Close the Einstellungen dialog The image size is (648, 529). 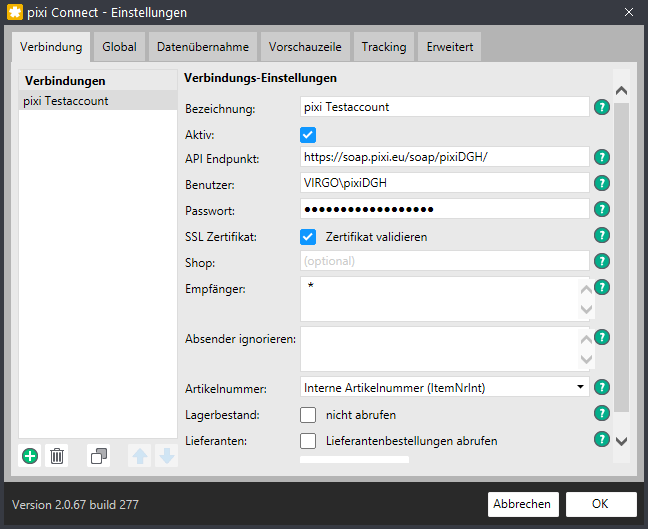point(629,12)
